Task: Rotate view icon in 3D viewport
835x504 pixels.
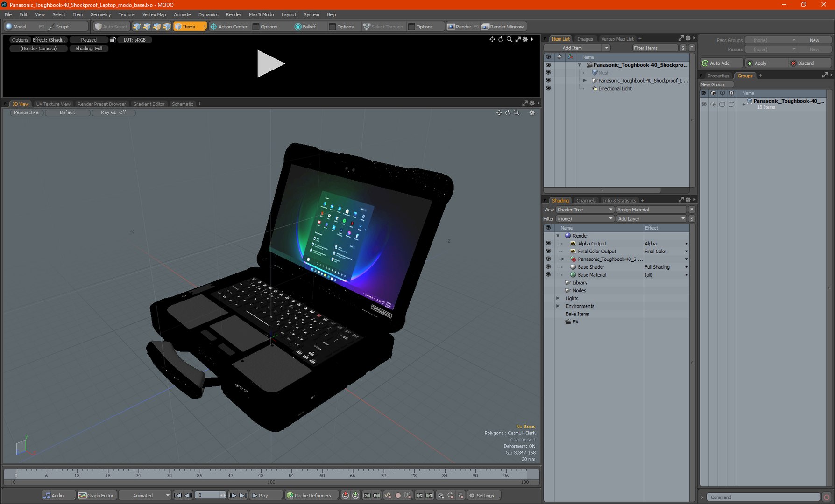Action: 508,112
